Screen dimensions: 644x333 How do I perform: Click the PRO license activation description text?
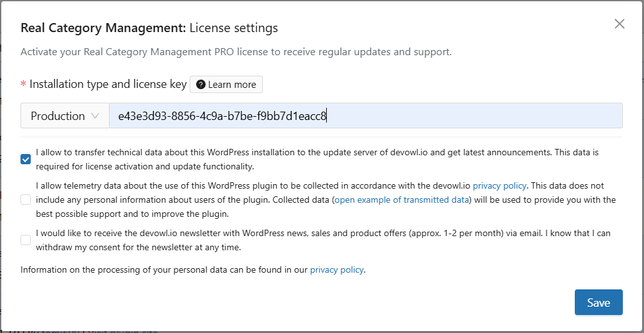tap(236, 51)
